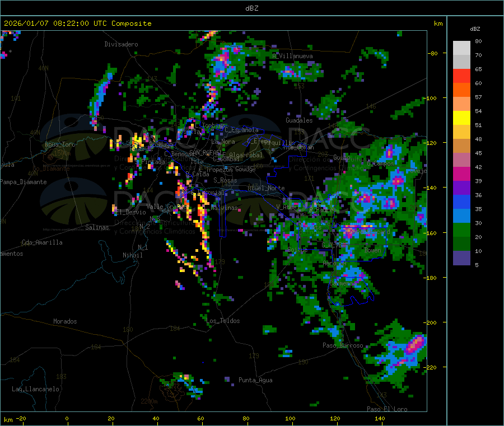This screenshot has height=426, width=504.
Task: Click the 'A_Villanueva' map label
Action: tap(292, 56)
